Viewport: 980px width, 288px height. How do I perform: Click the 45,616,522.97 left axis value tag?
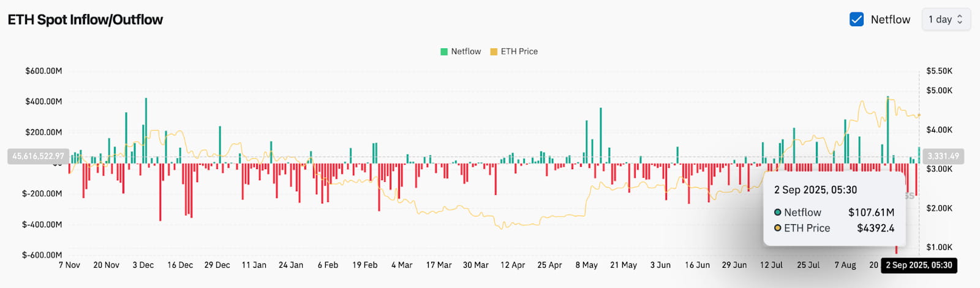[38, 156]
